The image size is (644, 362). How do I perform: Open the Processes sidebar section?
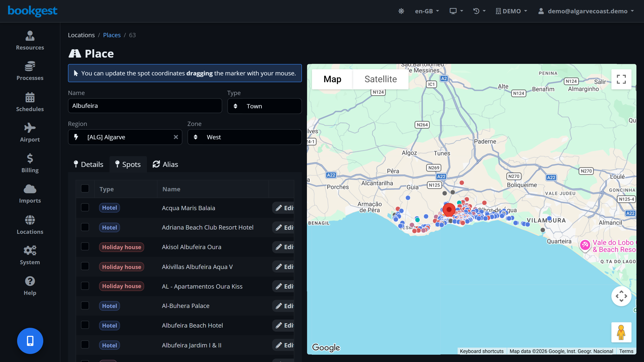[x=30, y=71]
